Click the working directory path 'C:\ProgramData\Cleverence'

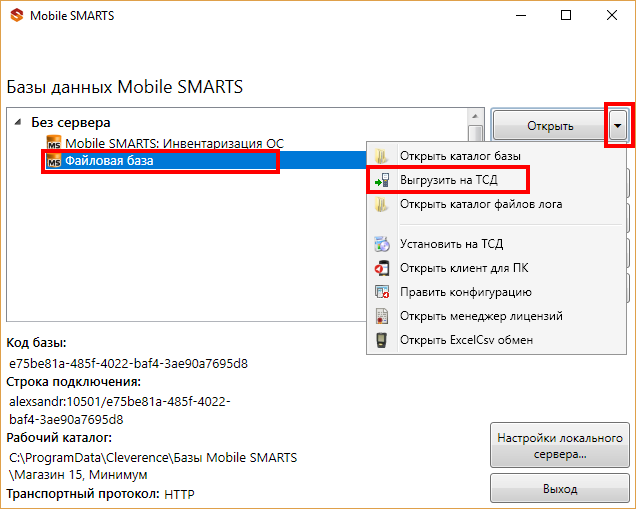tap(153, 466)
